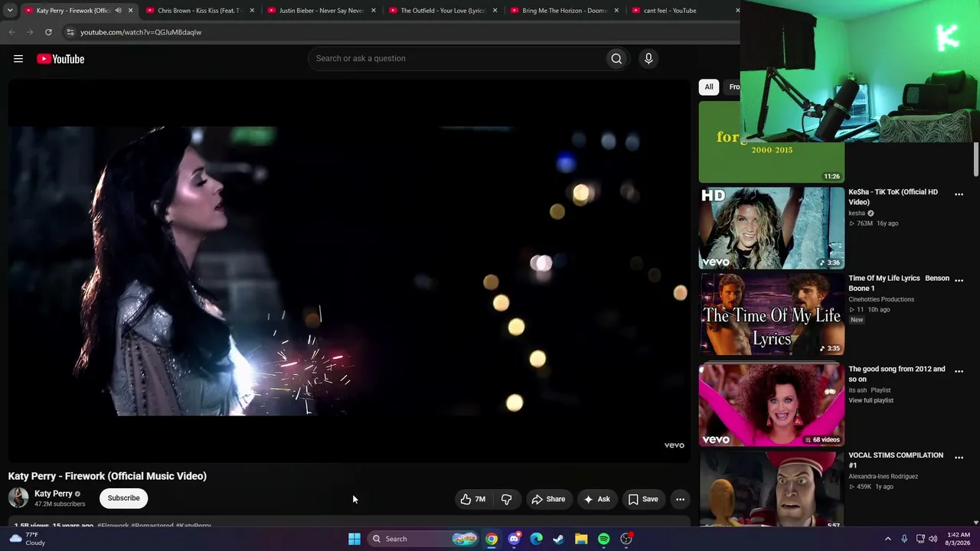Click the search magnifier button

point(616,59)
